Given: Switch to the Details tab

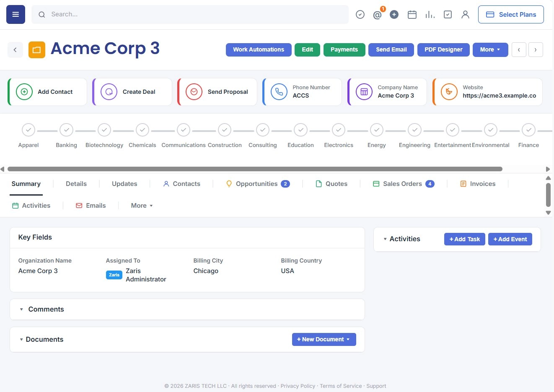Looking at the screenshot, I should pos(76,184).
